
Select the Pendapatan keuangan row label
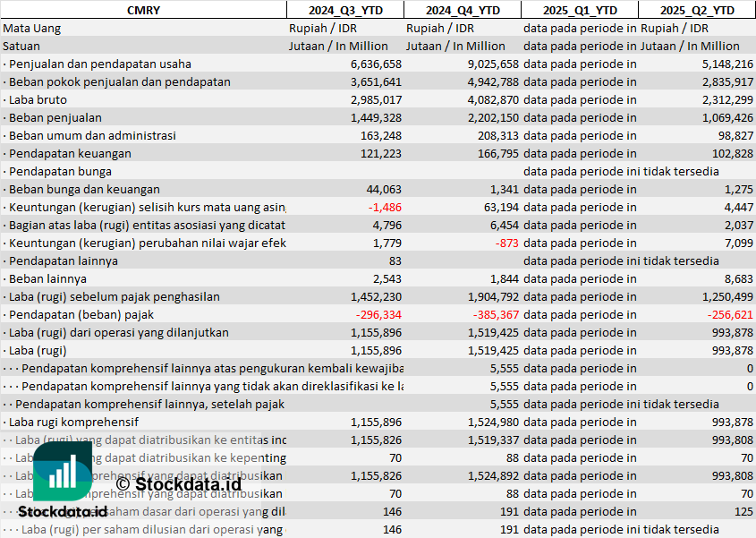[x=67, y=153]
